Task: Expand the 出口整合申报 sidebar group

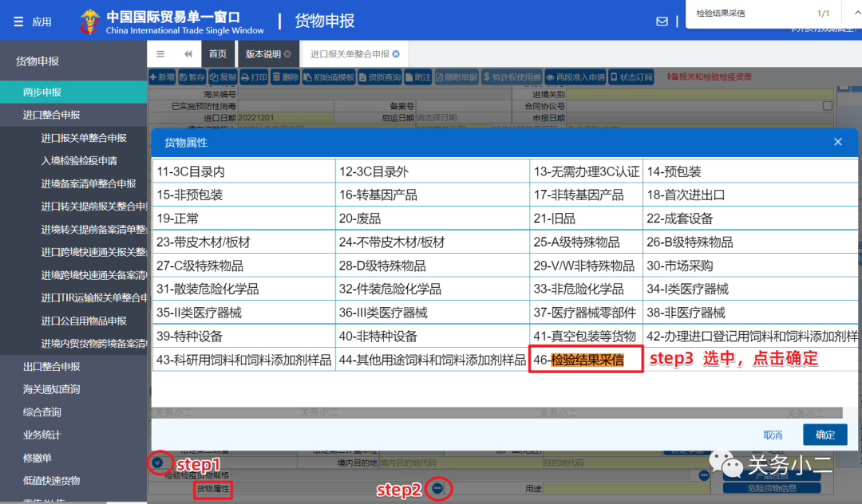Action: coord(73,366)
